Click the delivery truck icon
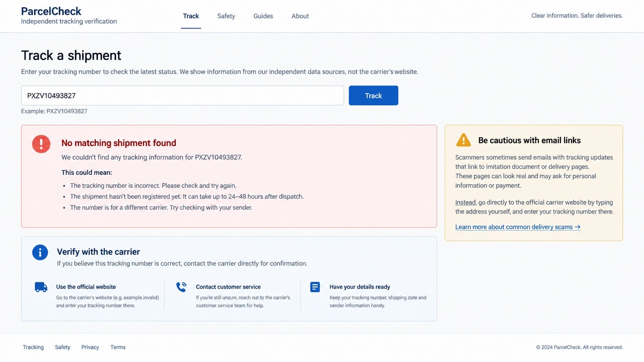644x362 pixels. 41,287
